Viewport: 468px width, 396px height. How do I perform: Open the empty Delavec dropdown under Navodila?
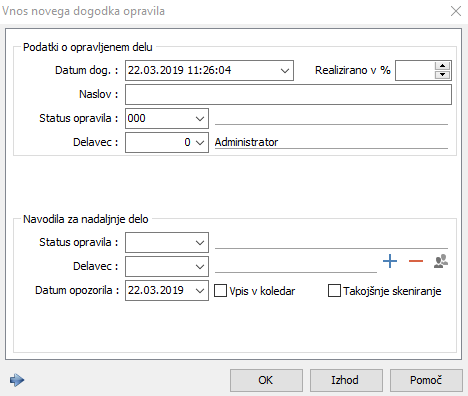pyautogui.click(x=200, y=267)
